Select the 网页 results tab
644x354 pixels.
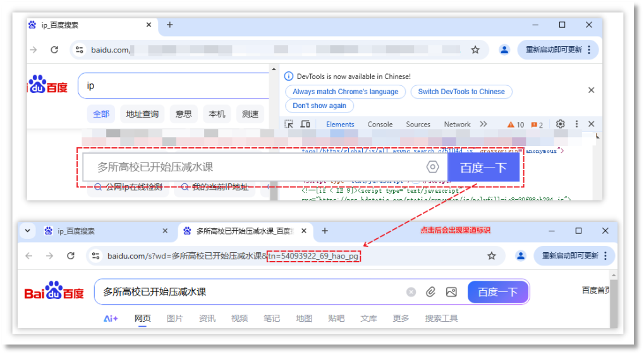coord(143,318)
